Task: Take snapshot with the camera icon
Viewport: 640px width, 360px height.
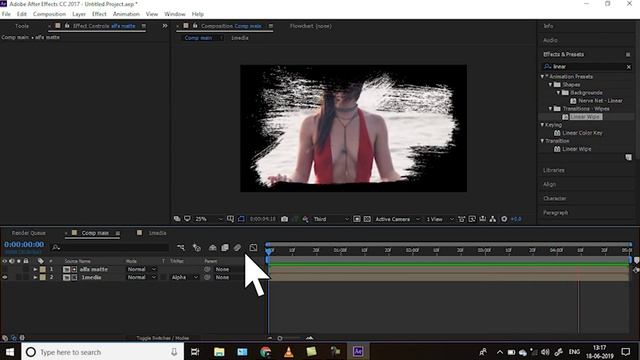Action: (x=284, y=219)
